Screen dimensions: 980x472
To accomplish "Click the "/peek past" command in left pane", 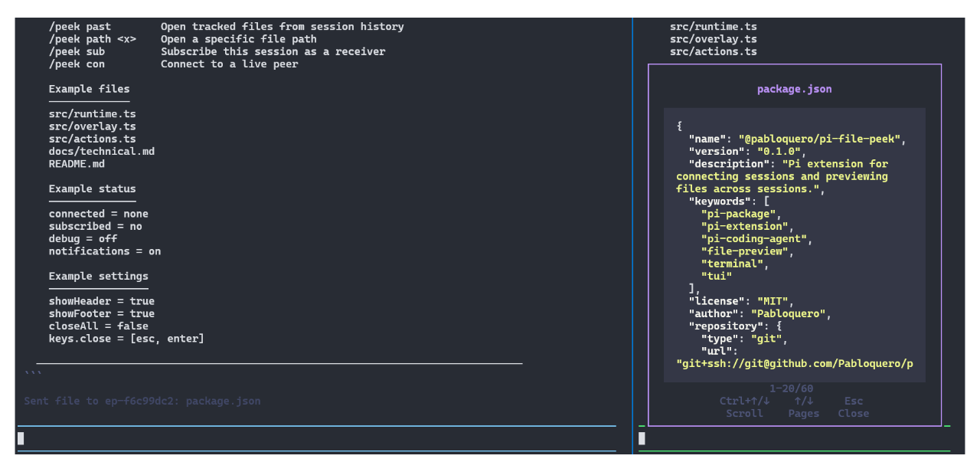I will click(x=80, y=27).
